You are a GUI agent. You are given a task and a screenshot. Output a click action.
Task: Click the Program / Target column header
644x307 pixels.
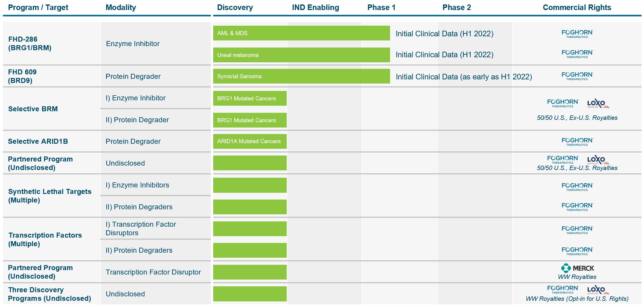(38, 7)
